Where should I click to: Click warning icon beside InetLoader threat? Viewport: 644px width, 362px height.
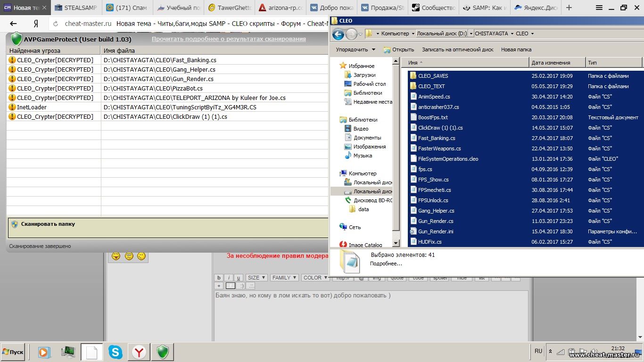point(12,107)
